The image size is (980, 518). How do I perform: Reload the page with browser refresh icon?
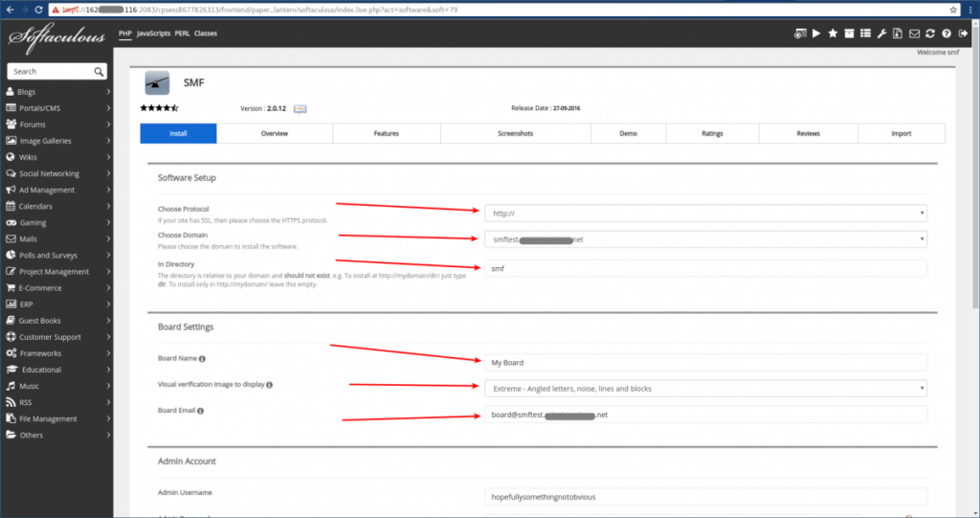[x=38, y=10]
